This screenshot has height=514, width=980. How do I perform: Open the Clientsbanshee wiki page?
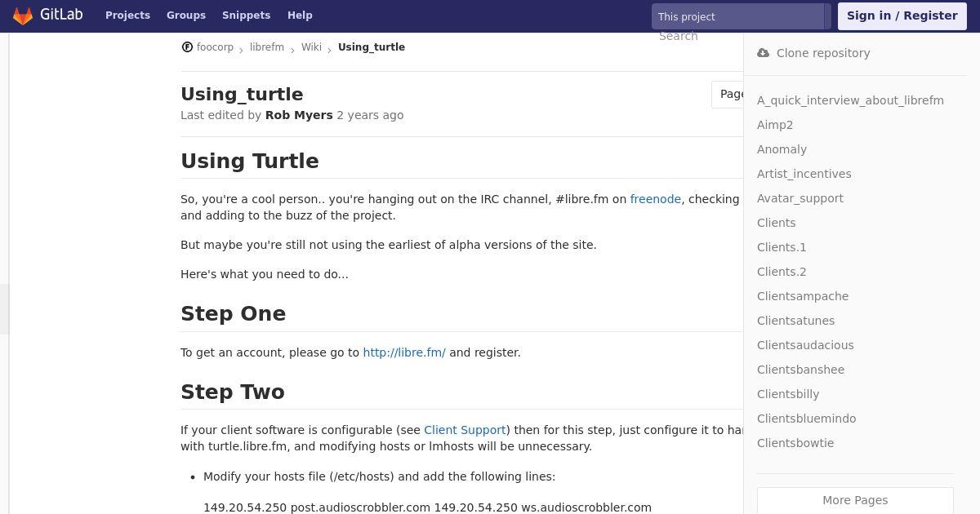[x=800, y=370]
